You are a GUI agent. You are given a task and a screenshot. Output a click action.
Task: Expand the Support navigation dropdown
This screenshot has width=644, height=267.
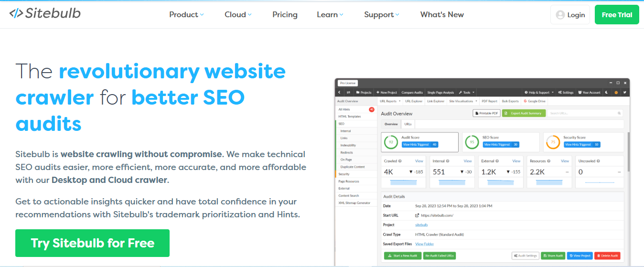coord(381,14)
